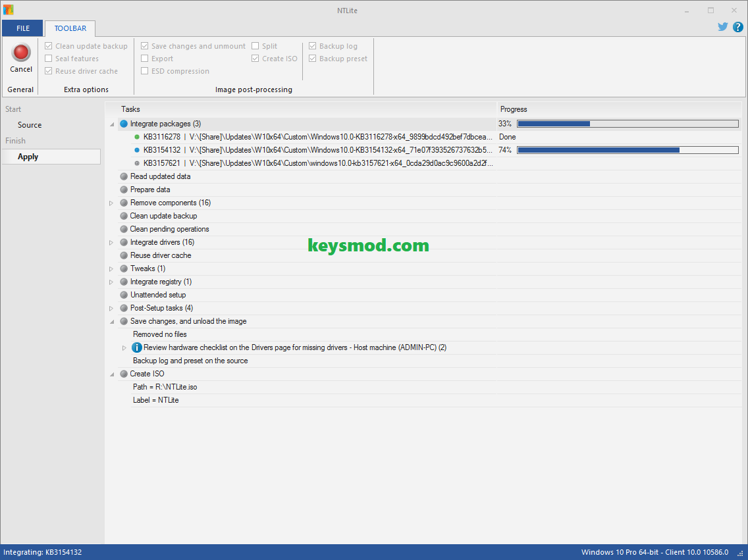Image resolution: width=748 pixels, height=560 pixels.
Task: Collapse the Create ISO task group
Action: pyautogui.click(x=112, y=374)
